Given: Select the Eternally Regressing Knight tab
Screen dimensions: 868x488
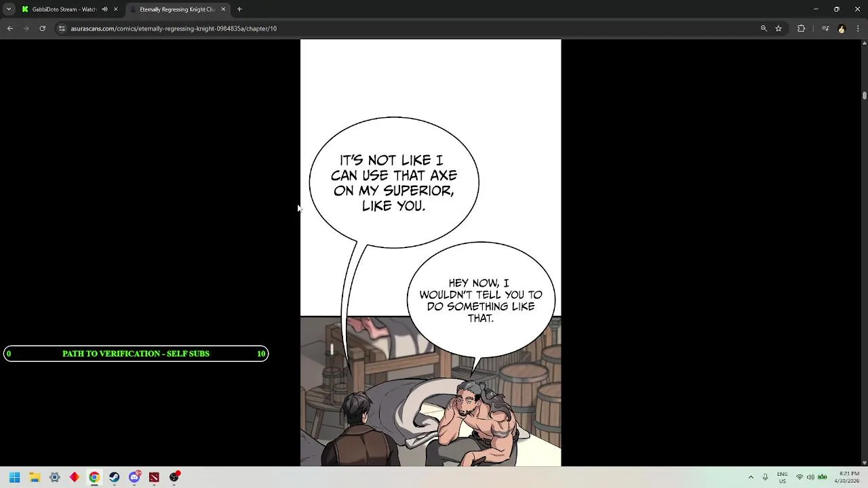Looking at the screenshot, I should pyautogui.click(x=177, y=9).
